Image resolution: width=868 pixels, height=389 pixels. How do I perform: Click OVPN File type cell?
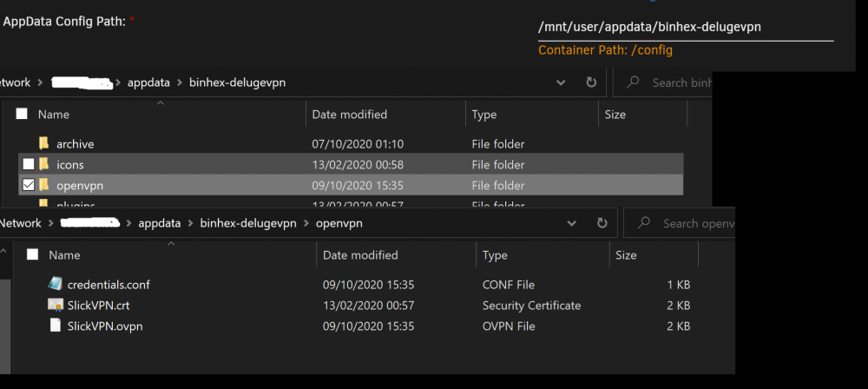click(x=509, y=326)
